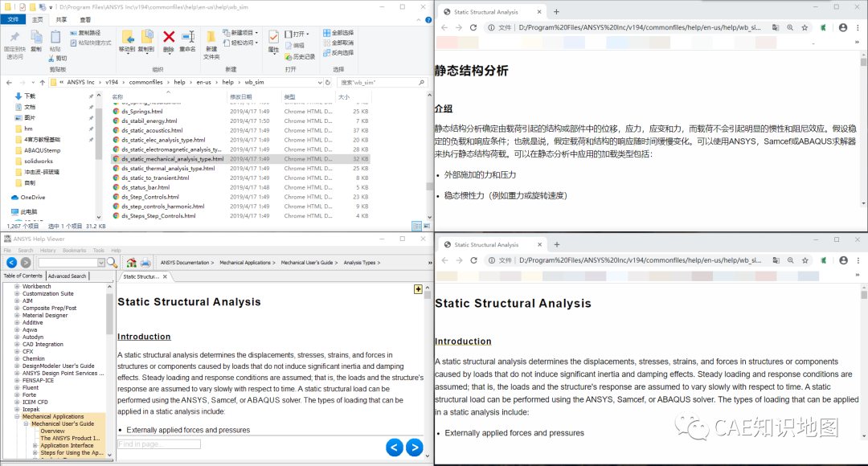This screenshot has width=868, height=466.
Task: Expand the Workbench node in Table of Contents
Action: tap(17, 286)
